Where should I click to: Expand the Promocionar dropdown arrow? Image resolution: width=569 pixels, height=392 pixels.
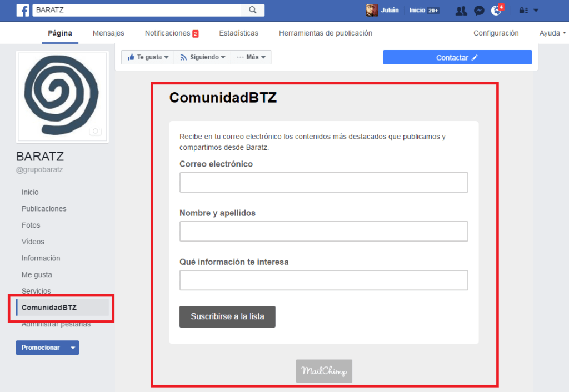[73, 348]
